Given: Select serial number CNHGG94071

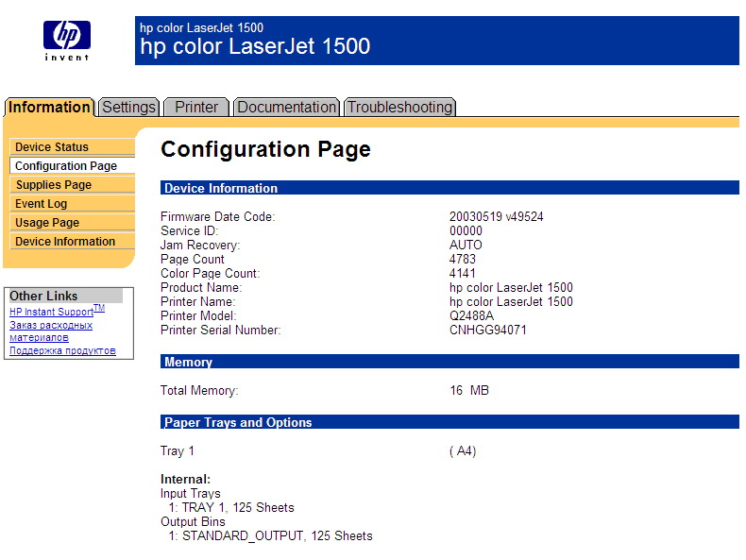Looking at the screenshot, I should 488,331.
